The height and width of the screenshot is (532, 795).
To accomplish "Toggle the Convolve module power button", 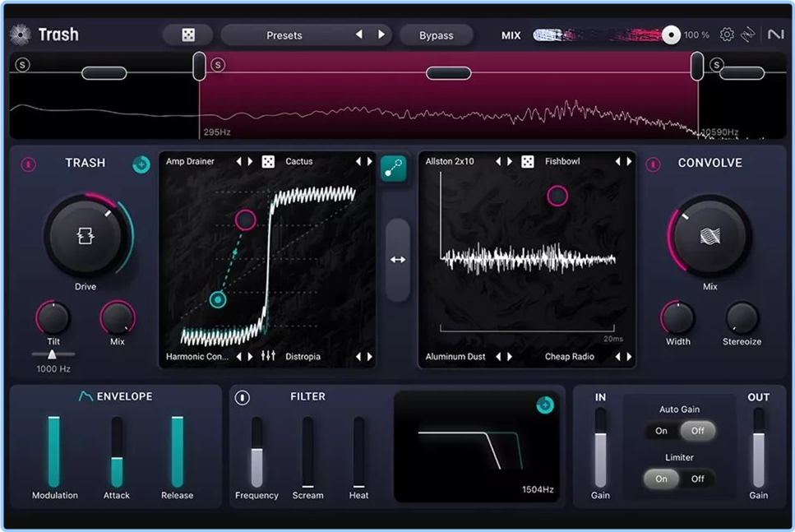I will point(653,164).
